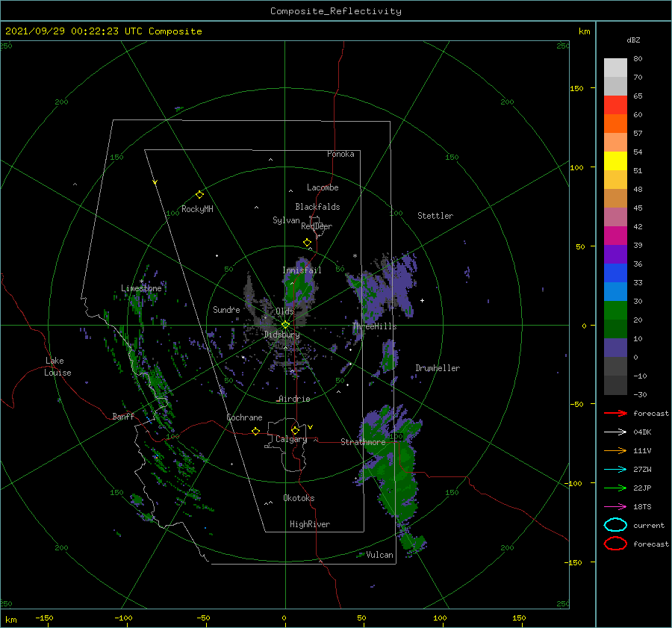Click the yellow diamond marker below RedDeer
Viewport: 672px width, 628px height.
pos(308,243)
